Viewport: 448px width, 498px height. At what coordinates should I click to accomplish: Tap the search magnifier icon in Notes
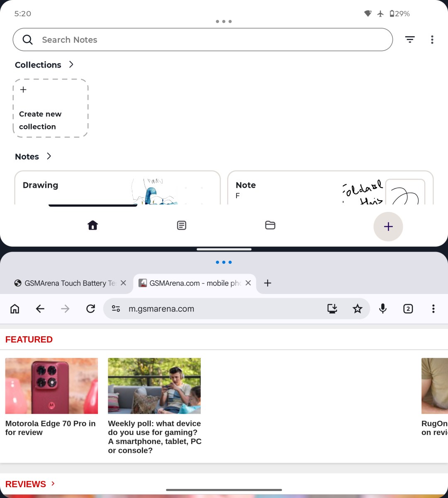(x=28, y=39)
